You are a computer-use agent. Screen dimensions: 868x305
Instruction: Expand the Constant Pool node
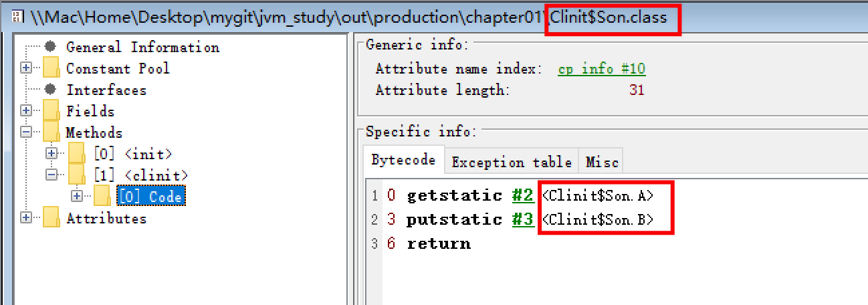[x=26, y=68]
